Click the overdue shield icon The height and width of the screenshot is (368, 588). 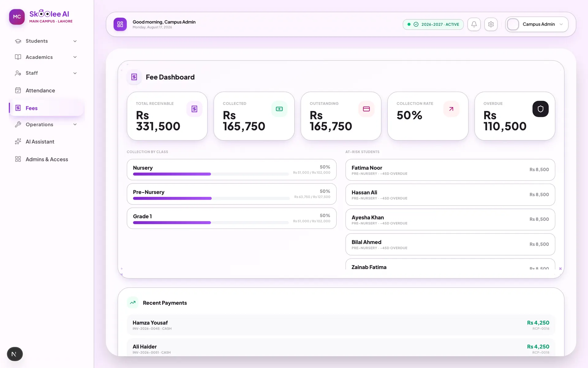541,109
